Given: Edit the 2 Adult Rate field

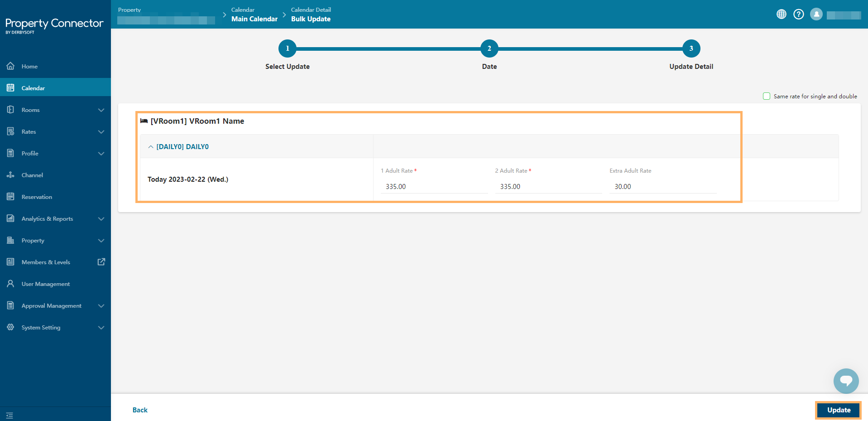Looking at the screenshot, I should 548,187.
